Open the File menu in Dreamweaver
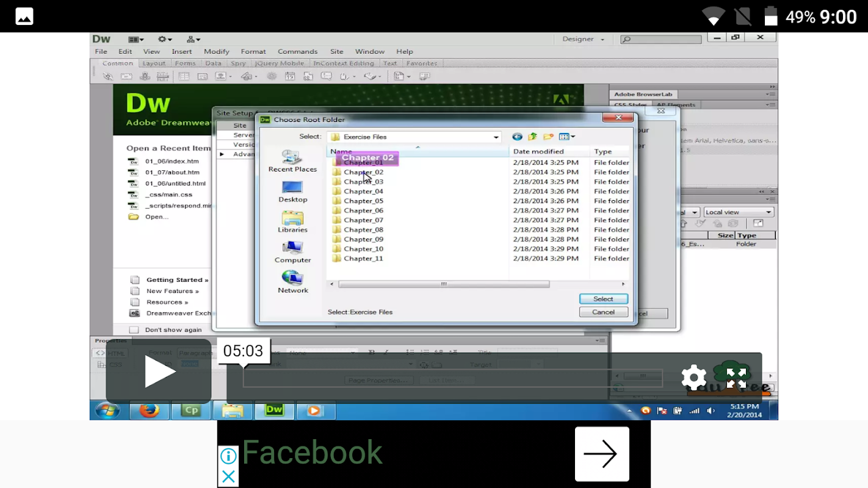Screen dimensions: 868x488 click(x=101, y=52)
